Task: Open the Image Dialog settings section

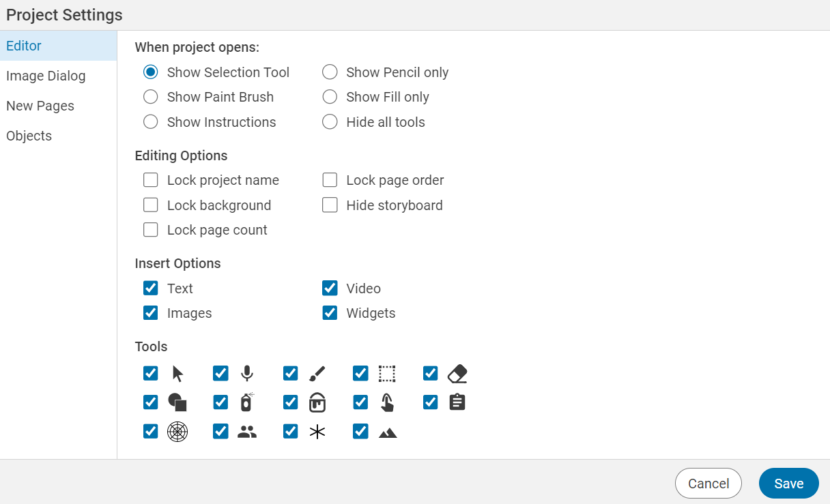Action: coord(46,76)
